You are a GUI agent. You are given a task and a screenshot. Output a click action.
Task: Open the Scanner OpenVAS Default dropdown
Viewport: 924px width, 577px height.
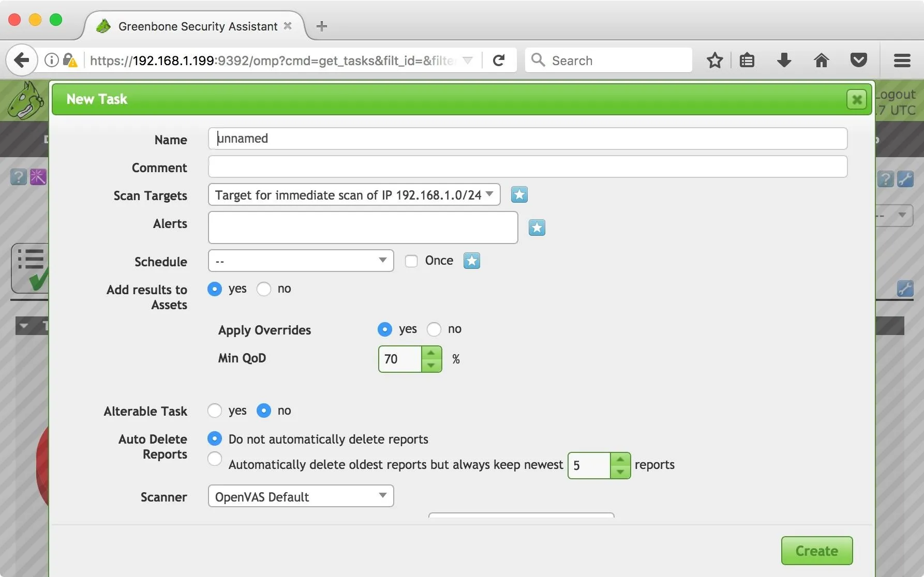pos(301,496)
